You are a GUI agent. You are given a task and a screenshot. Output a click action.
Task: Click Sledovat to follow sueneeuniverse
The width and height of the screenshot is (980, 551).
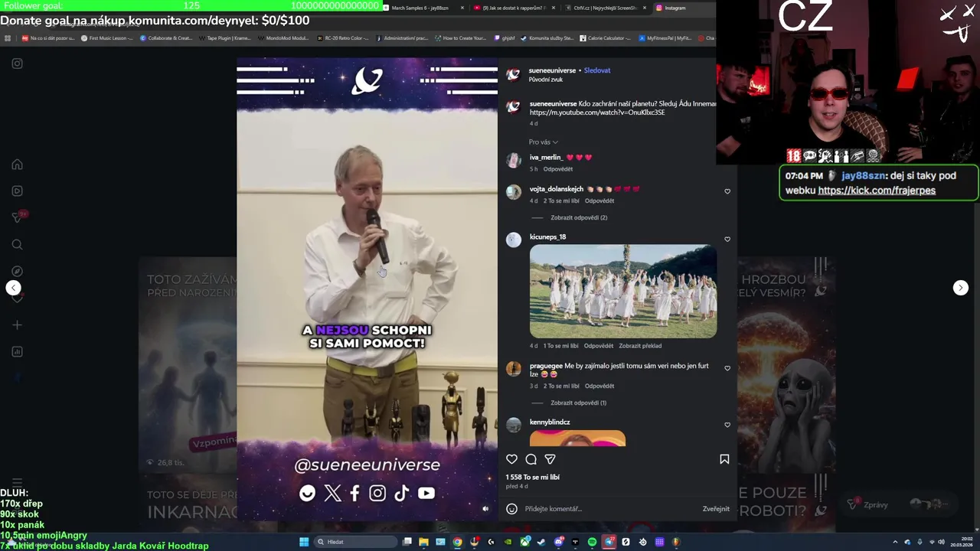tap(597, 70)
